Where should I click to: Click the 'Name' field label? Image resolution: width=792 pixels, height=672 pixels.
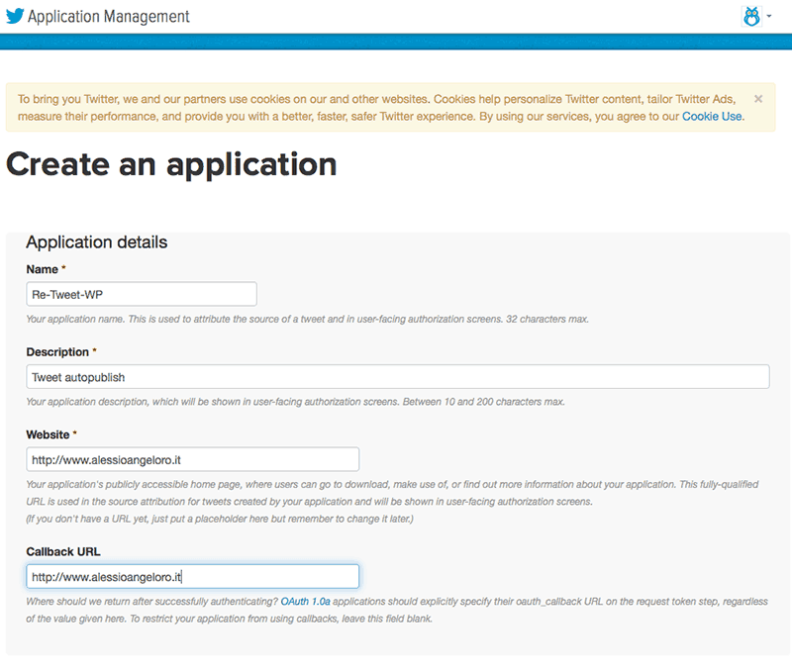tap(43, 269)
